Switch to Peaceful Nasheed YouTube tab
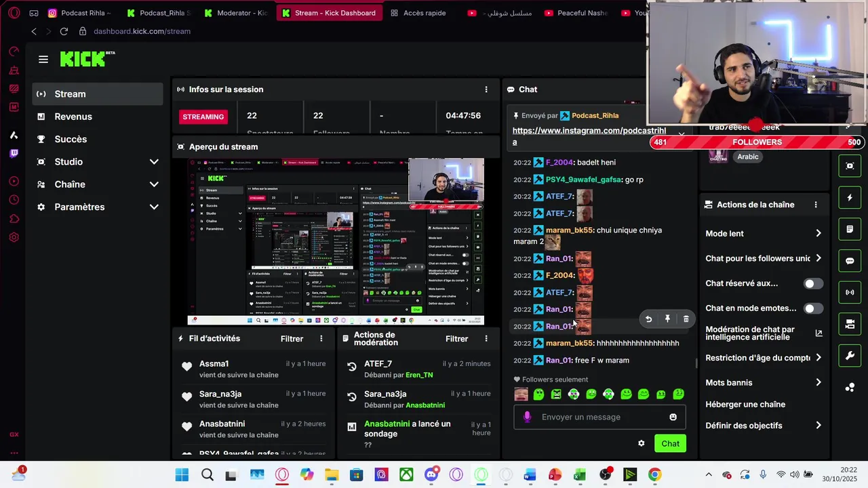The width and height of the screenshot is (868, 488). coord(576,13)
